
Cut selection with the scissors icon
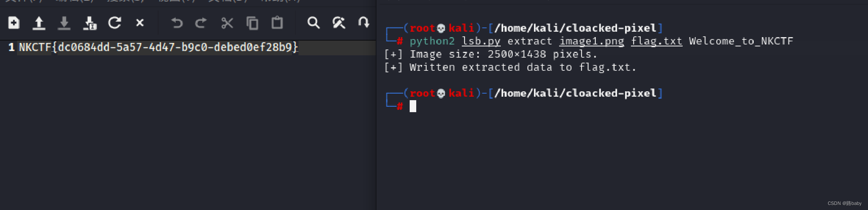point(227,23)
